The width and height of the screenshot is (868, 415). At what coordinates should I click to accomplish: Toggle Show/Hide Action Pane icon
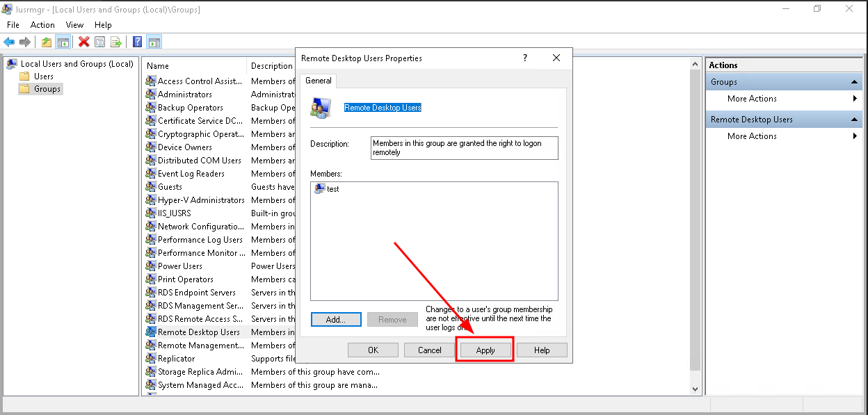[154, 42]
